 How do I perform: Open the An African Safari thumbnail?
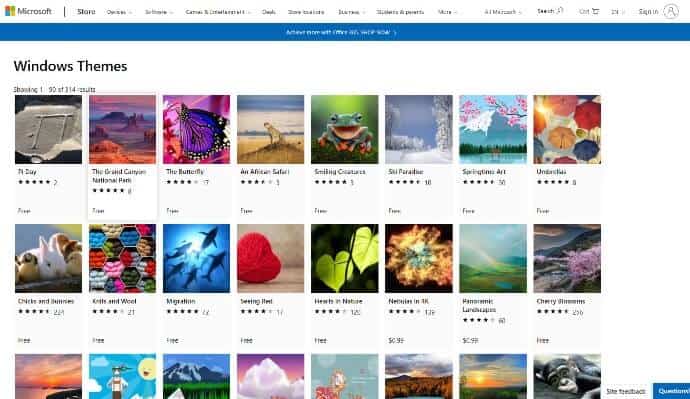coord(270,129)
